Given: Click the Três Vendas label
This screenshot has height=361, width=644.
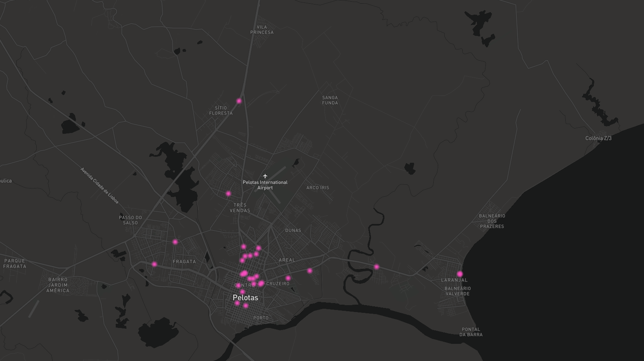Looking at the screenshot, I should tap(240, 208).
